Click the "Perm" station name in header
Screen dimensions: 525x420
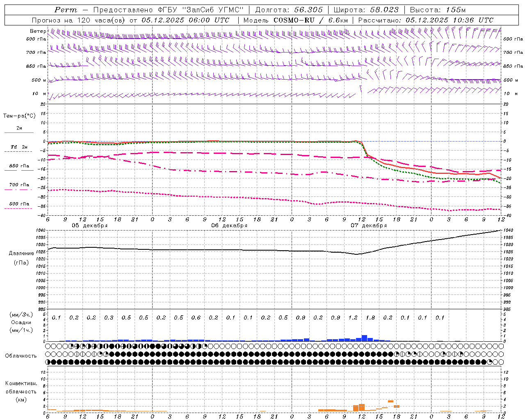(x=66, y=10)
